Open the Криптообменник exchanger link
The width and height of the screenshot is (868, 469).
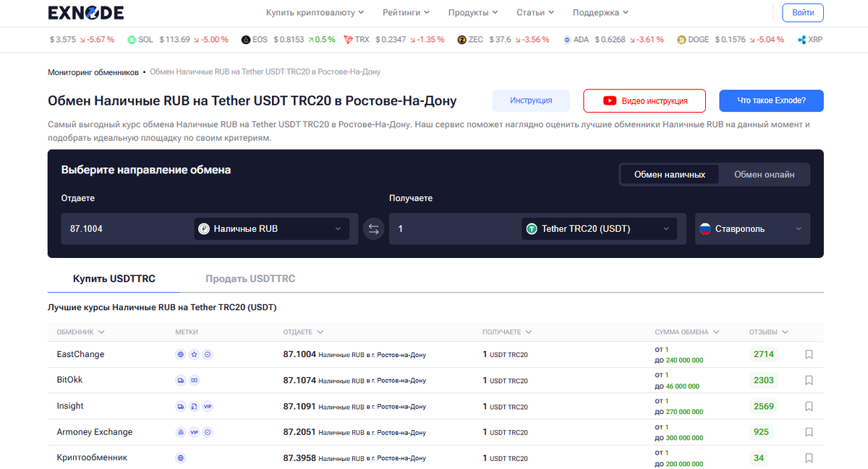tap(92, 458)
